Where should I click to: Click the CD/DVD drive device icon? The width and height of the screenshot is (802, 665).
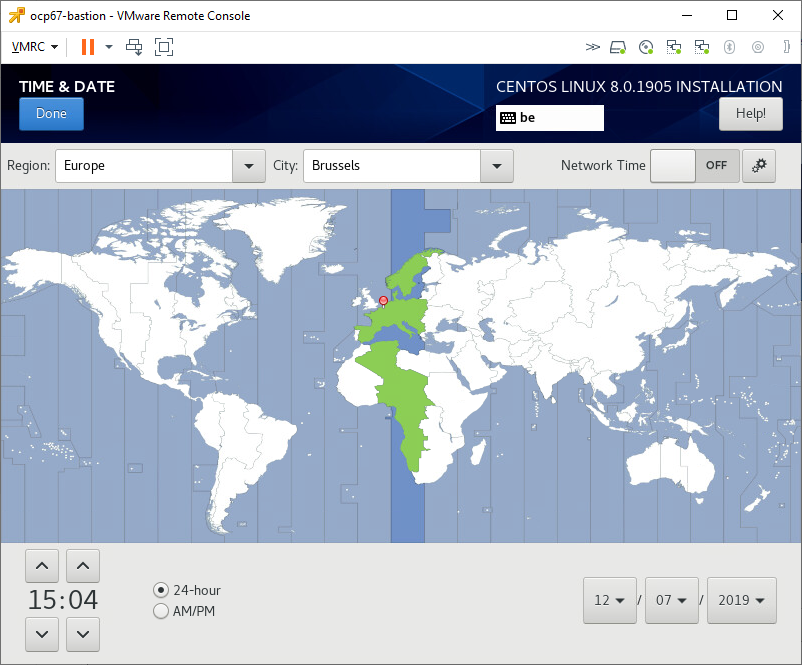tap(646, 47)
